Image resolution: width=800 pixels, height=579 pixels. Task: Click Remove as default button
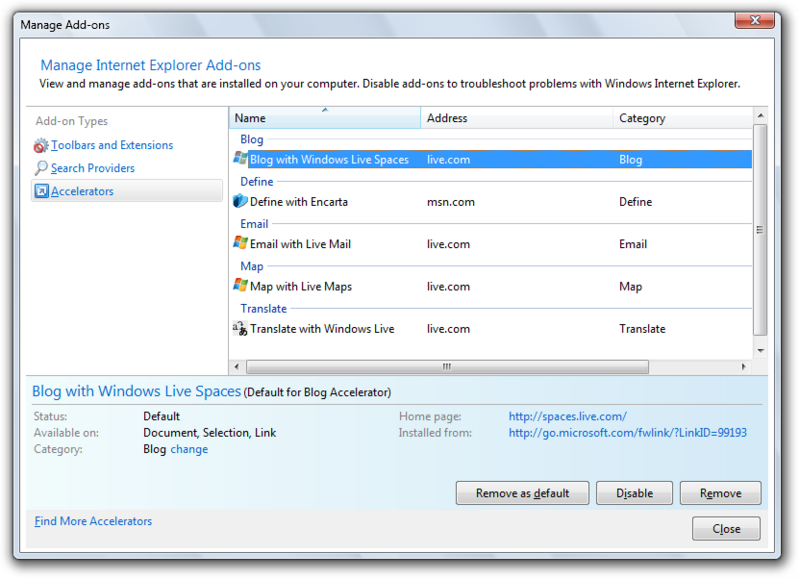(x=522, y=493)
